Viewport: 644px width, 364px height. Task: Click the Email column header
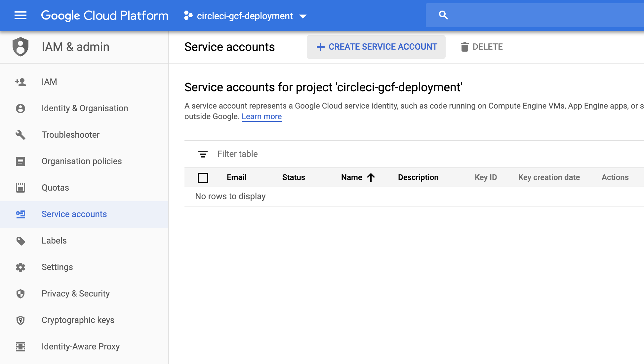click(x=236, y=177)
